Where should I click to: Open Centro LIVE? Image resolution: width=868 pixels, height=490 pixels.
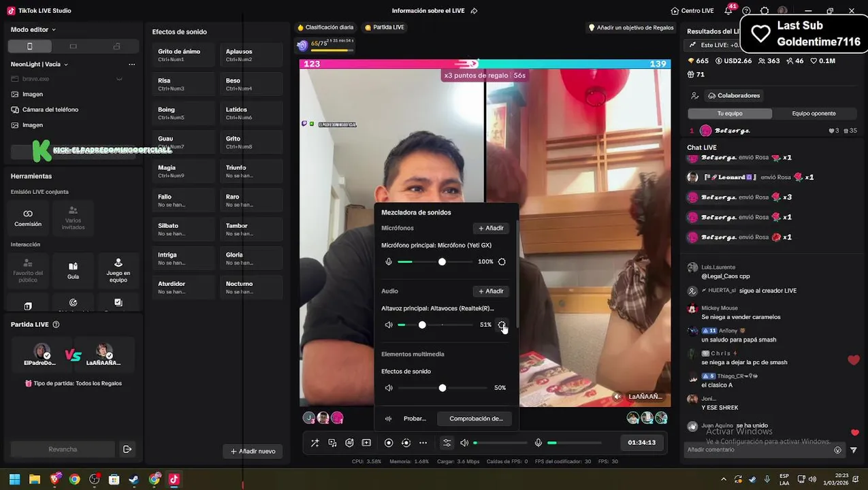(692, 11)
